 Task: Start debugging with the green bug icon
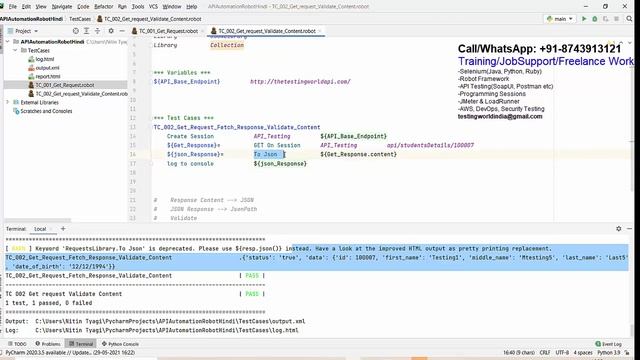click(595, 19)
